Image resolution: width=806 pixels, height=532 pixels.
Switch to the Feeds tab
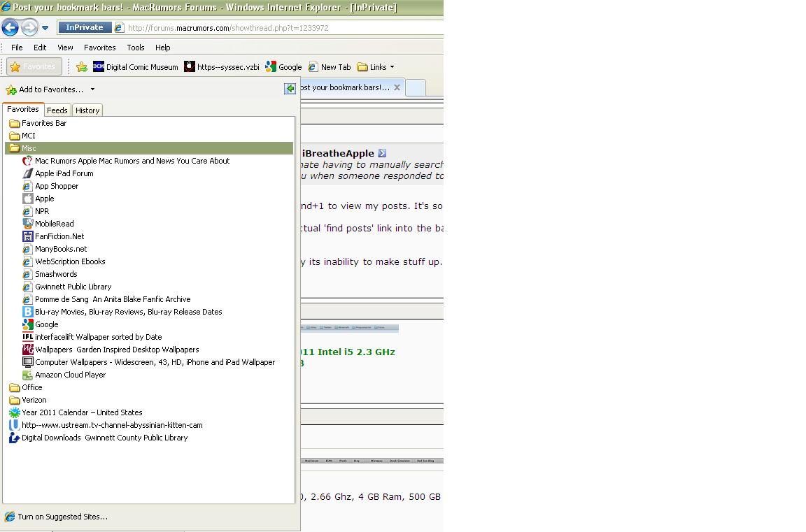[57, 110]
